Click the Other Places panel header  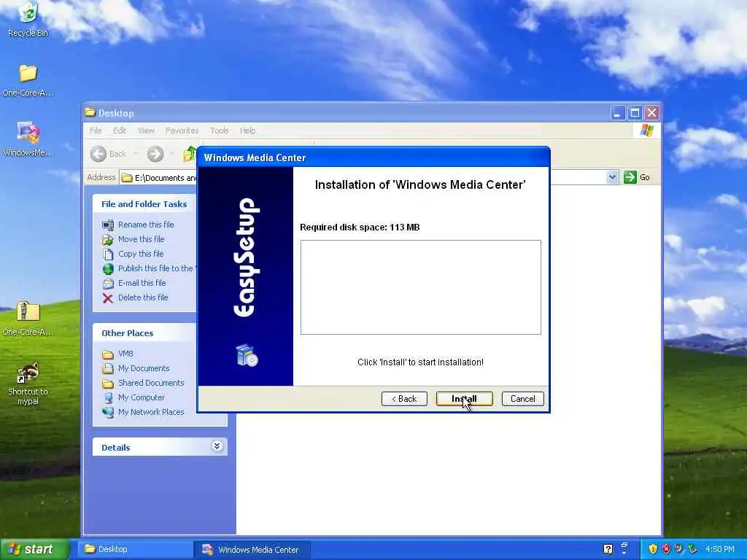click(x=144, y=332)
